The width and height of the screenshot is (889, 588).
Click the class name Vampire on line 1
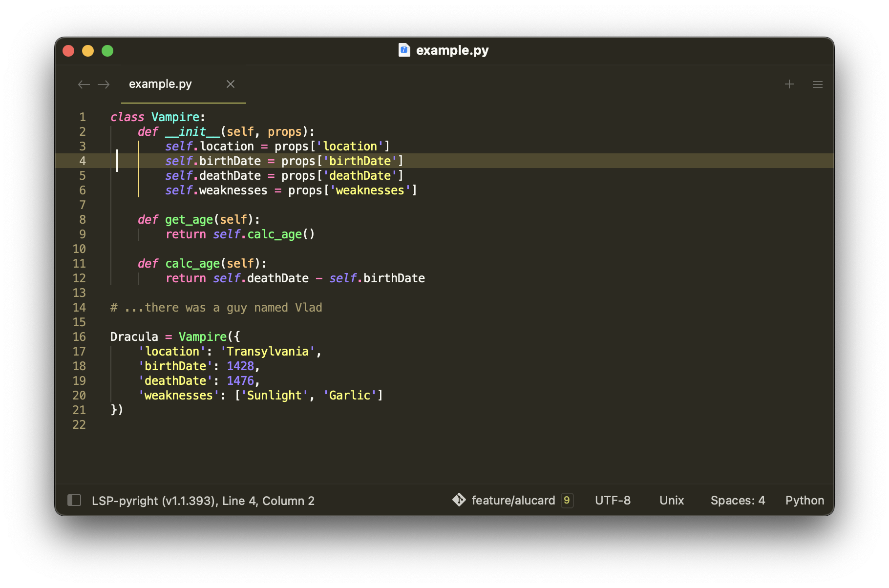(x=175, y=117)
